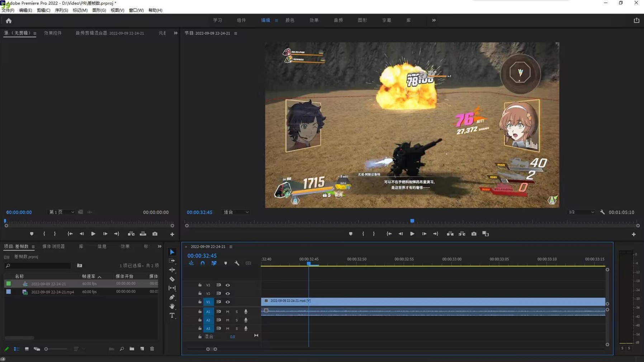Enable voice-over record on A1
Screen dimensions: 644x362
246,311
